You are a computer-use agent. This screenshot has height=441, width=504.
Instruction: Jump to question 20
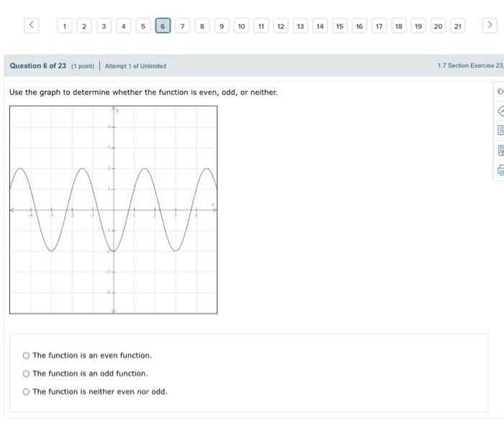coord(438,26)
